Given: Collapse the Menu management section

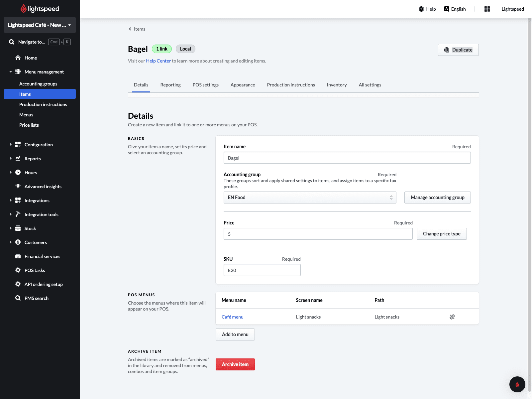Looking at the screenshot, I should (11, 72).
